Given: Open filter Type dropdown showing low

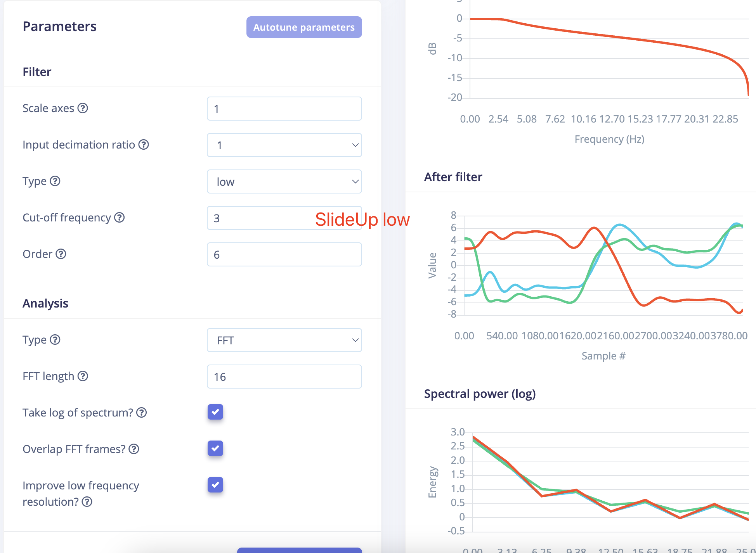Looking at the screenshot, I should [x=284, y=181].
